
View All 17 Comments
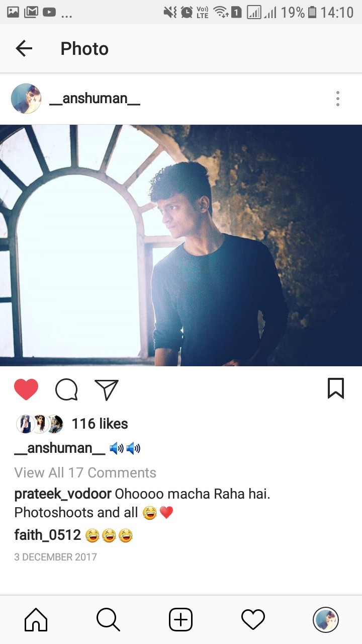(x=85, y=473)
